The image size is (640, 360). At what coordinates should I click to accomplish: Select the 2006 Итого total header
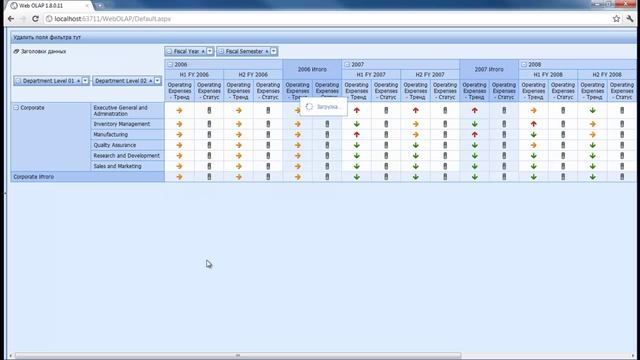tap(312, 69)
